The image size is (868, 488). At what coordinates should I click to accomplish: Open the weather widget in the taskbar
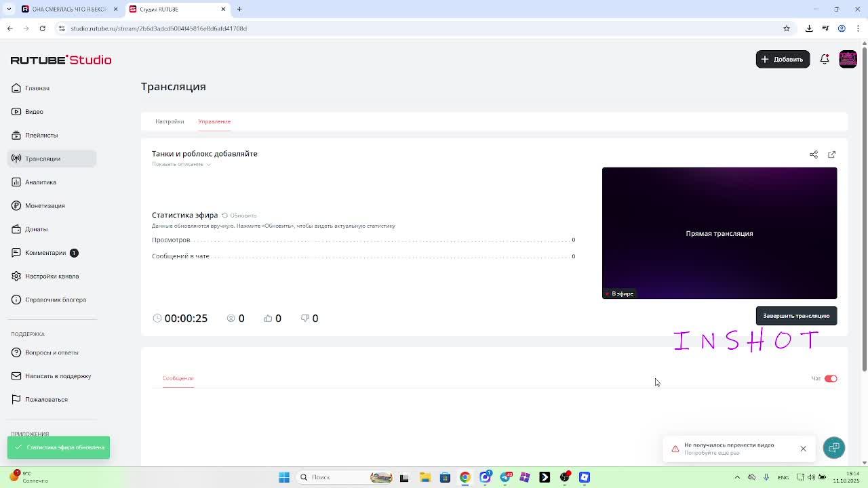28,477
